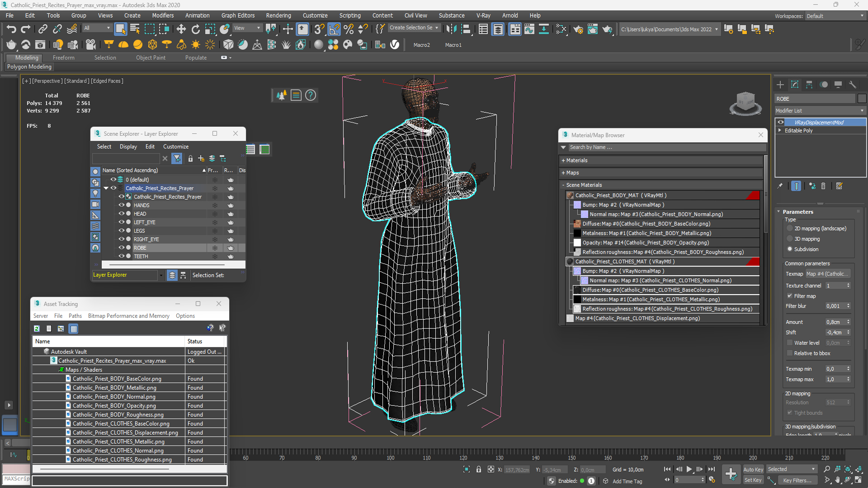The image size is (868, 488).
Task: Activate the Select Object tool
Action: click(x=120, y=29)
